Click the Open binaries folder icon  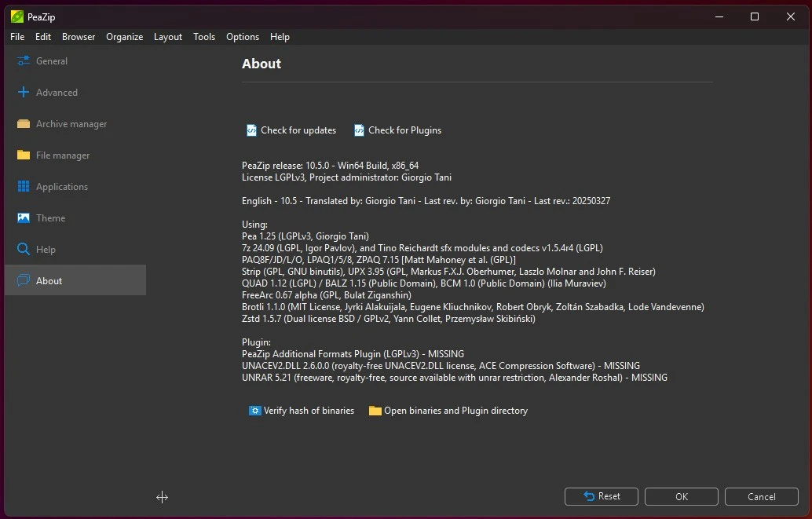point(375,411)
